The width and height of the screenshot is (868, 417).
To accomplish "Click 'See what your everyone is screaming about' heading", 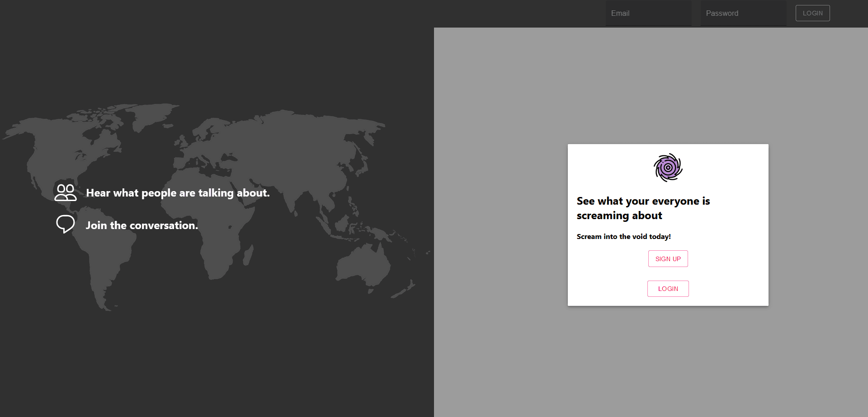I will 643,208.
